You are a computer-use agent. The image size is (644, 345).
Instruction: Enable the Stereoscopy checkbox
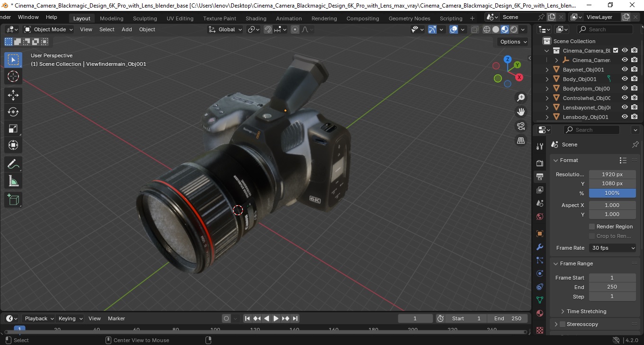pos(563,324)
